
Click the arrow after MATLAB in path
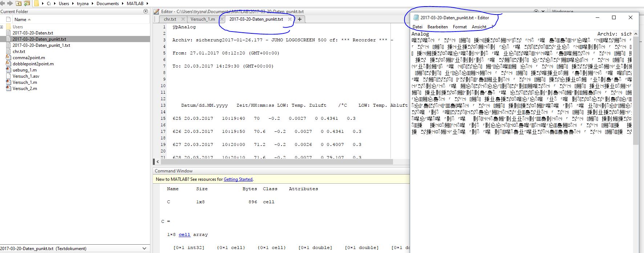pyautogui.click(x=147, y=4)
